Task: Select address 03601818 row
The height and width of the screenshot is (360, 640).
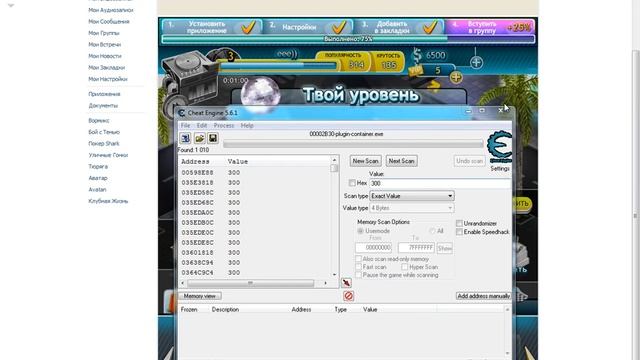Action: coord(255,253)
